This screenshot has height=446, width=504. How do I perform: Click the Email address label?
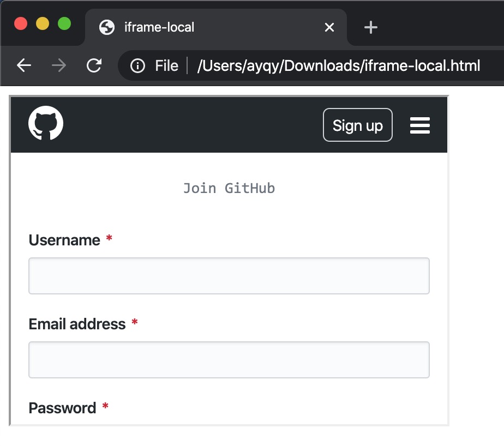[77, 324]
